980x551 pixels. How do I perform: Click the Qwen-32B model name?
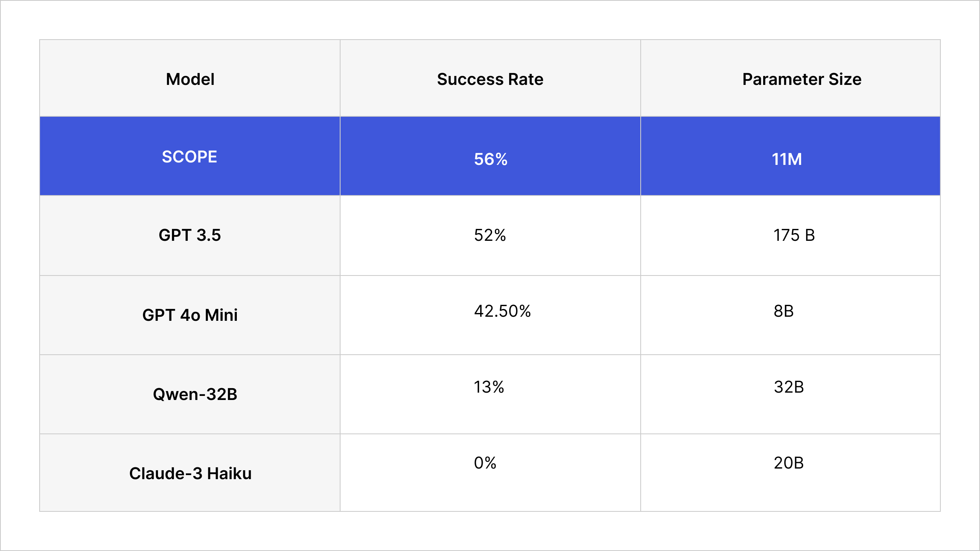pyautogui.click(x=195, y=394)
